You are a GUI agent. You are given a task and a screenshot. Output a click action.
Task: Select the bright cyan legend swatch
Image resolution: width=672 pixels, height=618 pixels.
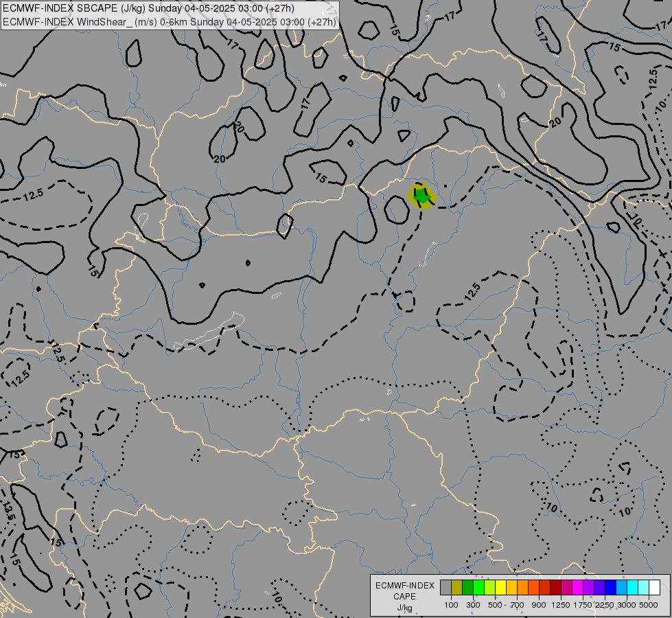(632, 588)
